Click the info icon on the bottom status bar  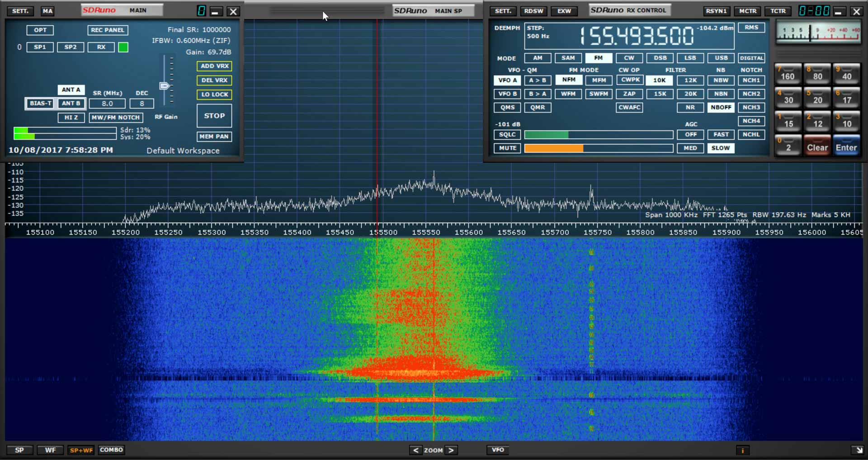tap(743, 450)
